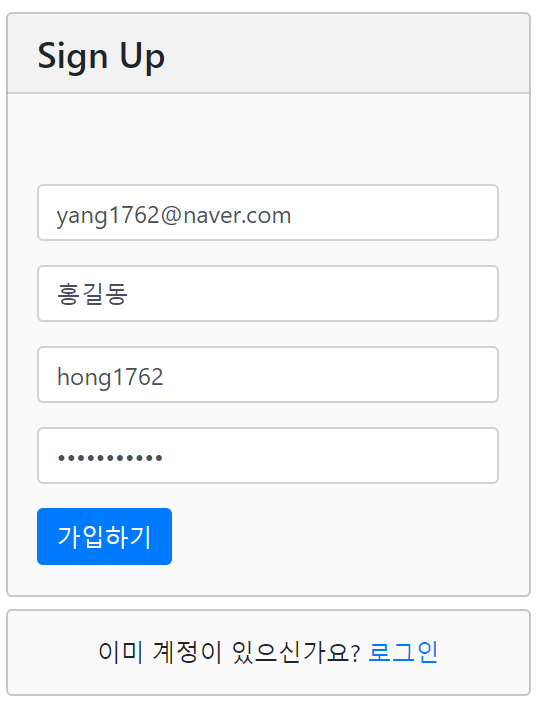Focus the name field showing 홍길동

coord(268,294)
